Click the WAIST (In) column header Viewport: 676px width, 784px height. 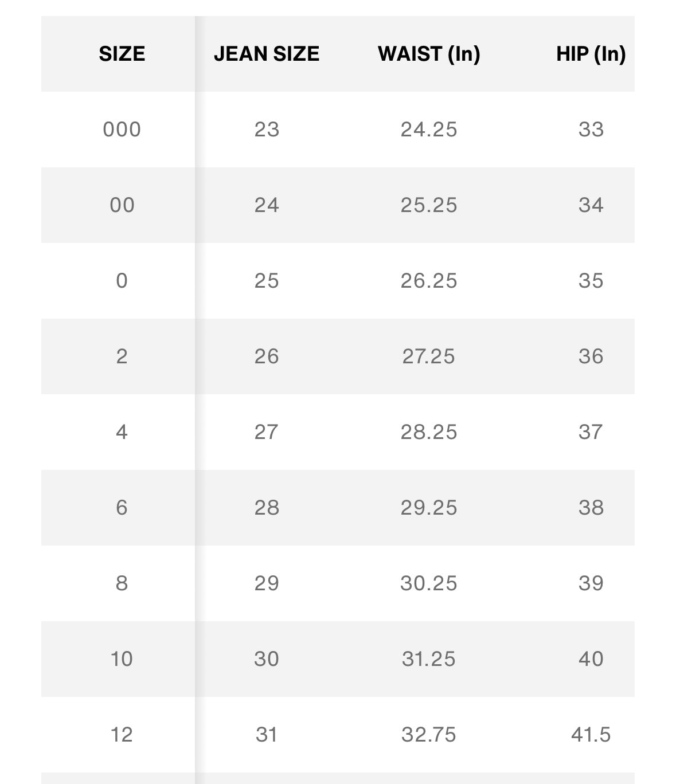click(x=429, y=54)
